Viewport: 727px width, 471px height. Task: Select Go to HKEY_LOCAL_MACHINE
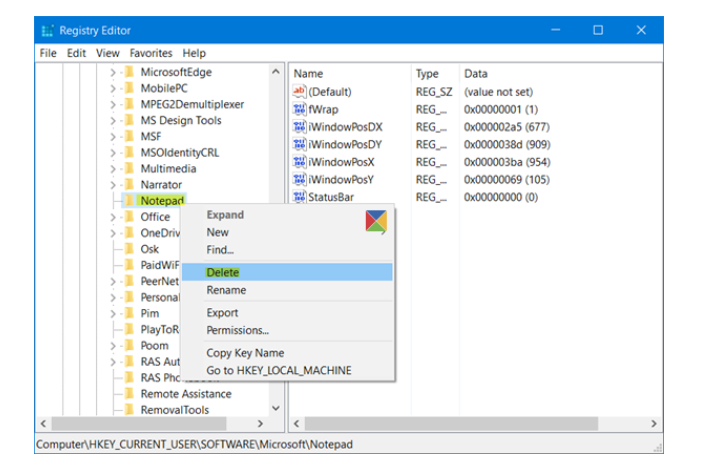tap(287, 370)
